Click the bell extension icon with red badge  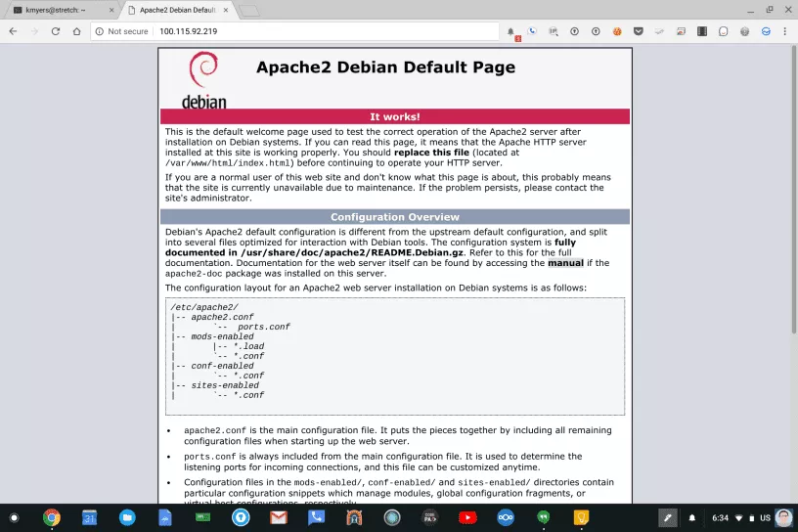[510, 32]
